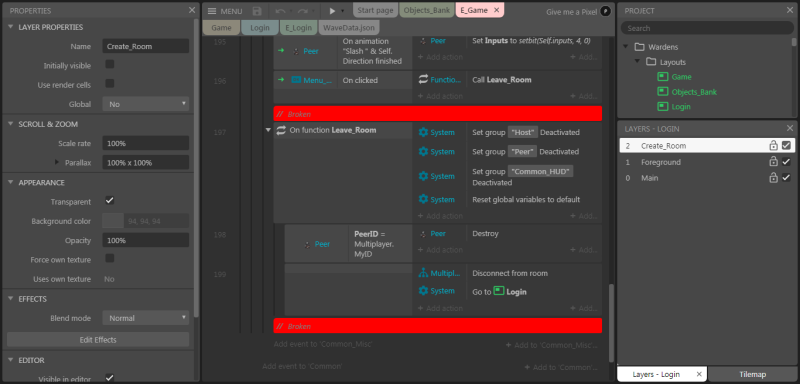Click the Layouts folder icon

pyautogui.click(x=651, y=62)
